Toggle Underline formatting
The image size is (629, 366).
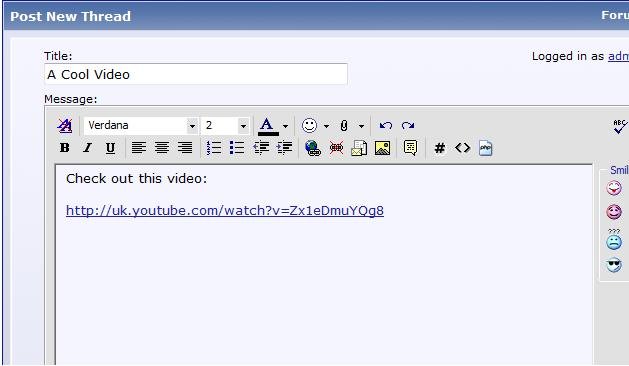tap(110, 148)
